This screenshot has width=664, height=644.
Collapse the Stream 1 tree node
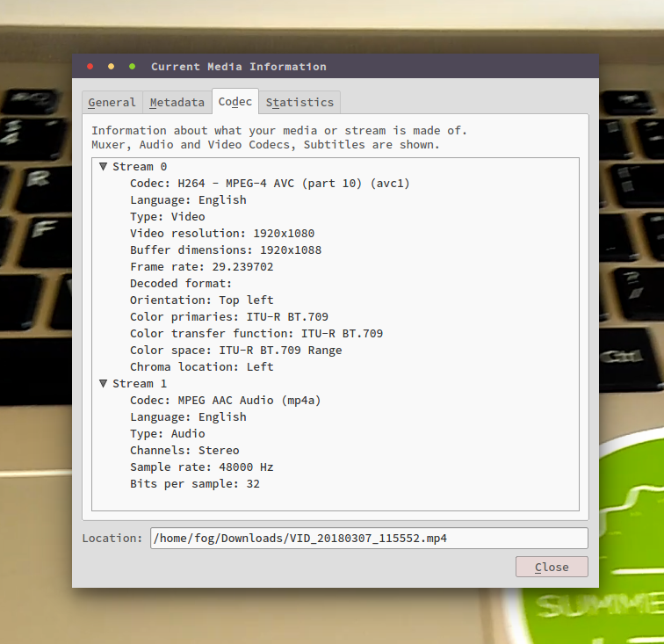[x=104, y=383]
